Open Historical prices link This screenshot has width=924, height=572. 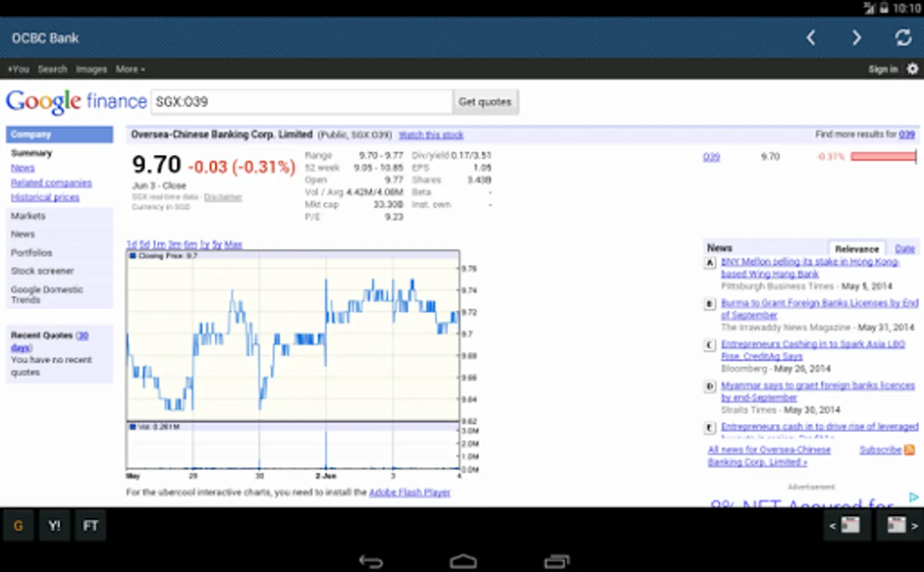(x=45, y=198)
